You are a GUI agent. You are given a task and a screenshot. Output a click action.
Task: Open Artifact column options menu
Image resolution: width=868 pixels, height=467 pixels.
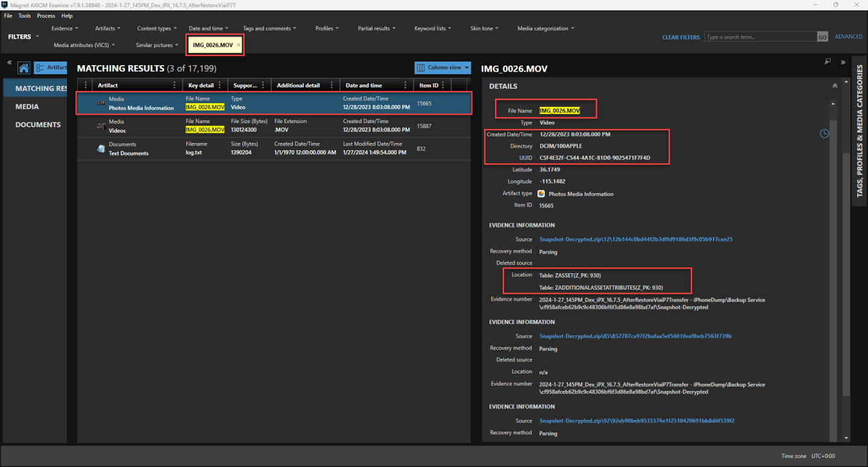point(175,85)
